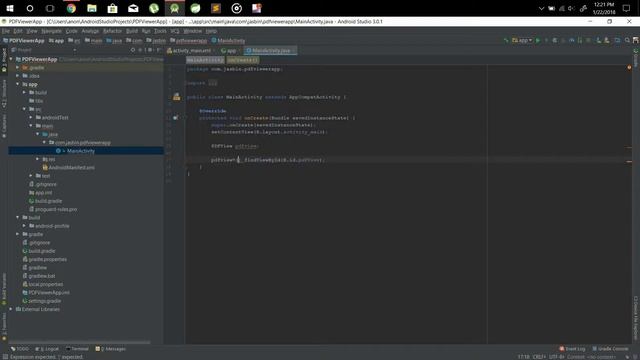
Task: Click the Debug app bug icon
Action: click(x=555, y=40)
